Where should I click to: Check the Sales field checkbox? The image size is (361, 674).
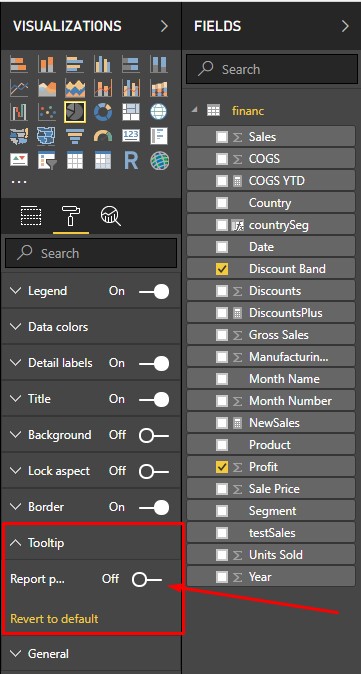(x=222, y=137)
